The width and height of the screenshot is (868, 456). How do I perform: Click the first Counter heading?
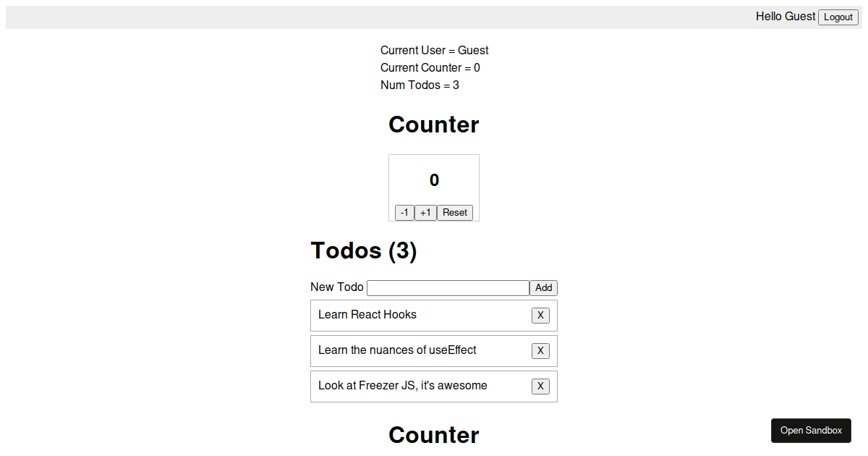point(434,124)
